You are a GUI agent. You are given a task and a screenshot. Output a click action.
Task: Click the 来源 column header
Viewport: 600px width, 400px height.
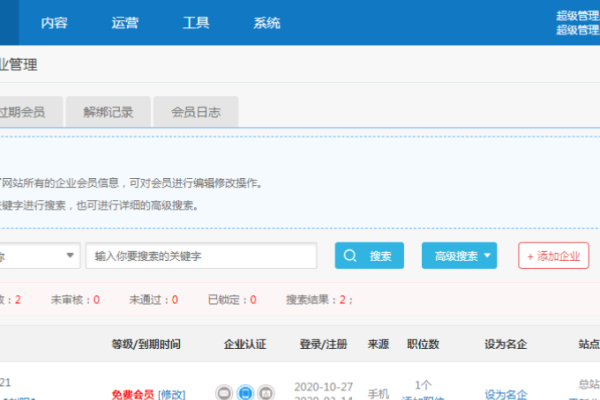[x=378, y=344]
